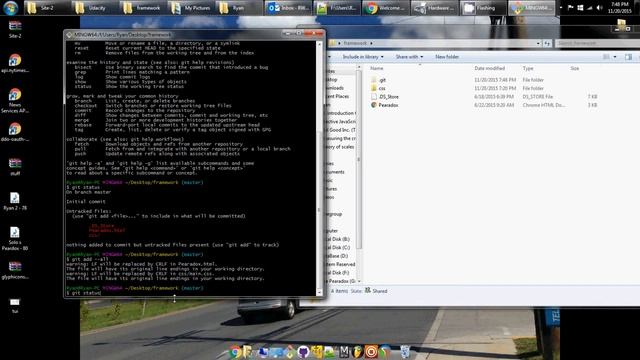Open the Windows Start orb
Viewport: 640px width, 360px height.
pos(11,8)
